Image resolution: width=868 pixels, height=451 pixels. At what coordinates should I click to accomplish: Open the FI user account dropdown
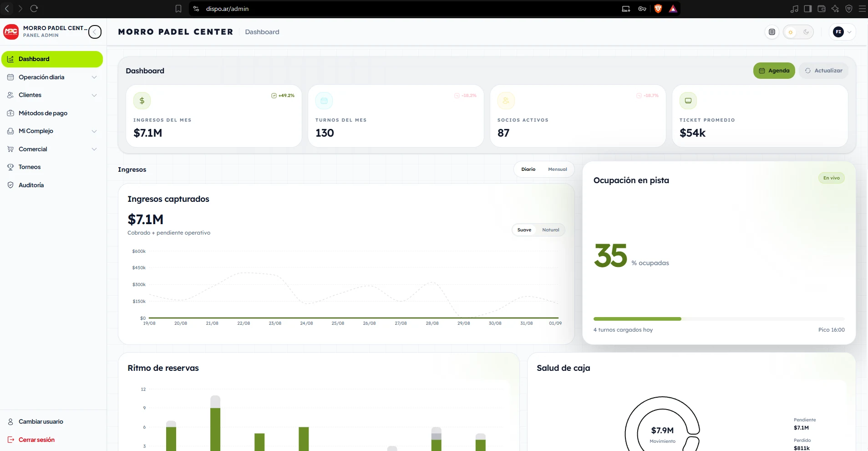(843, 32)
